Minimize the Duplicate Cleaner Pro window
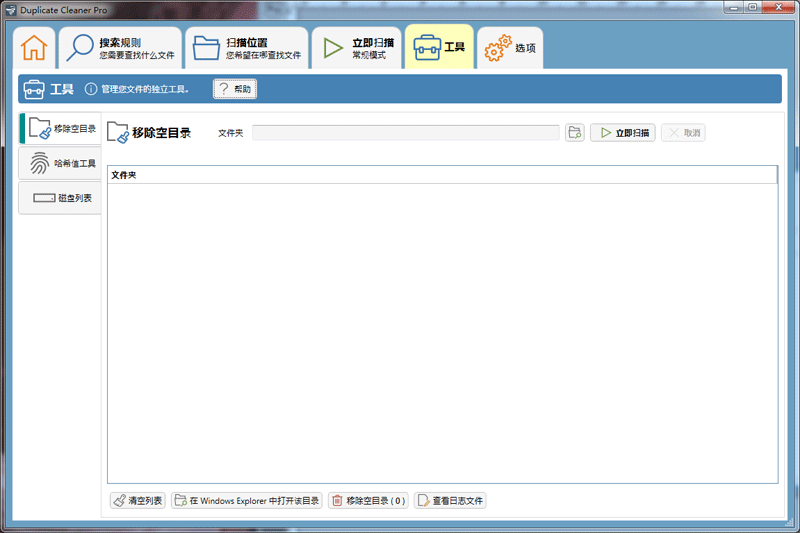Image resolution: width=800 pixels, height=533 pixels. (x=734, y=7)
